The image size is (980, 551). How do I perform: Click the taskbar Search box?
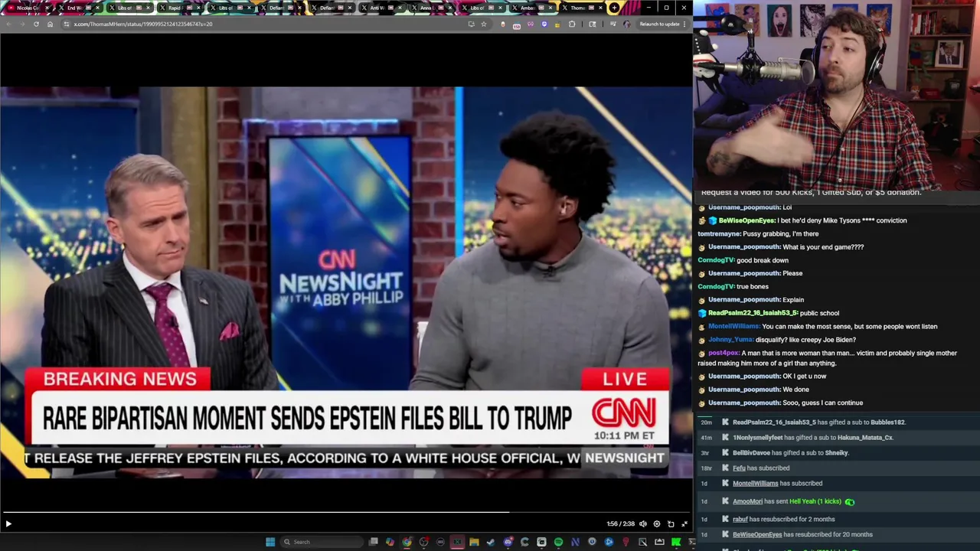coord(322,542)
